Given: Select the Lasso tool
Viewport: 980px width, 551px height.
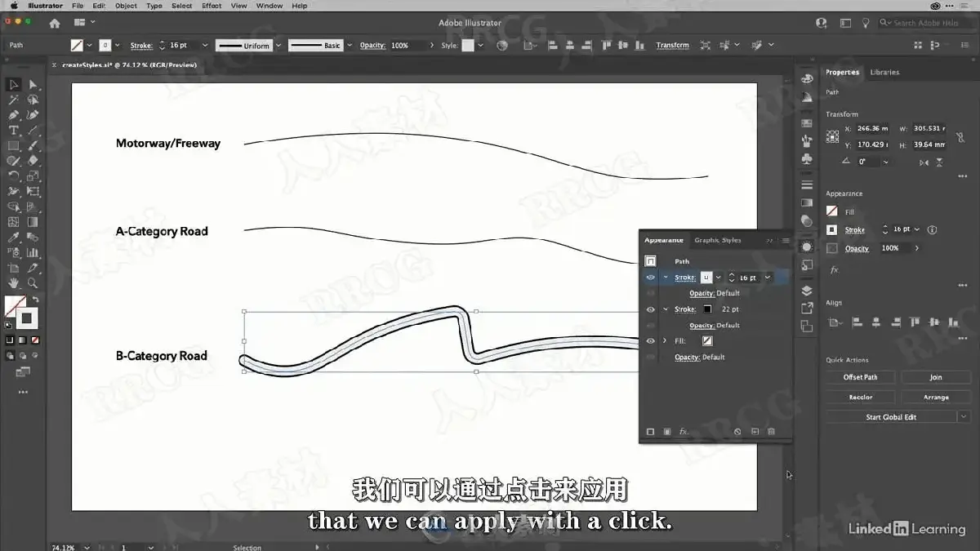Looking at the screenshot, I should 33,100.
